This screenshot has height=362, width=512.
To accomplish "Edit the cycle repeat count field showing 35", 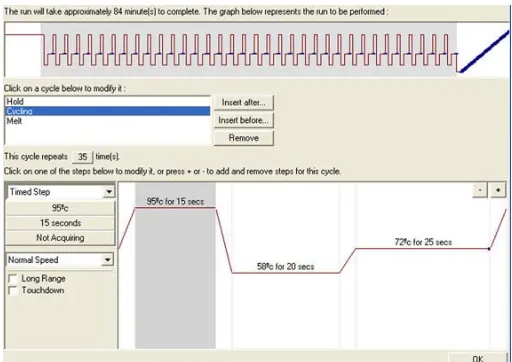I will tap(82, 157).
